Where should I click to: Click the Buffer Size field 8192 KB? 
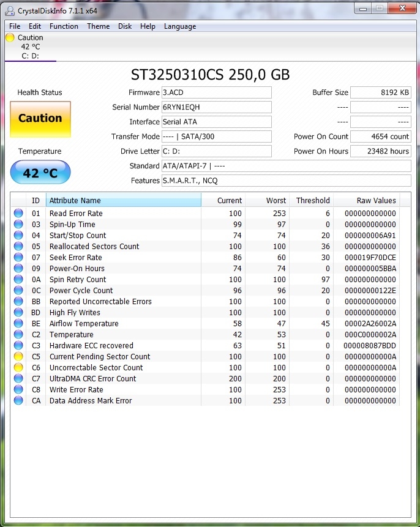(381, 92)
